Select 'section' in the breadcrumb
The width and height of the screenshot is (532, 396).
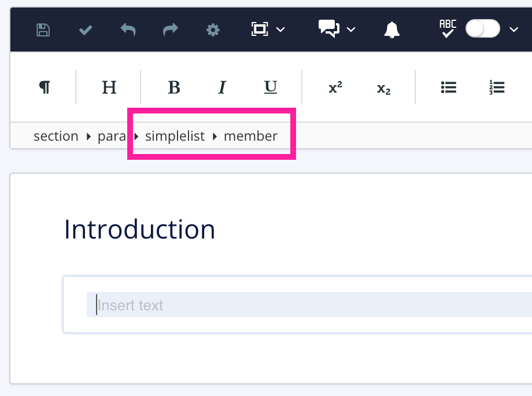(56, 136)
